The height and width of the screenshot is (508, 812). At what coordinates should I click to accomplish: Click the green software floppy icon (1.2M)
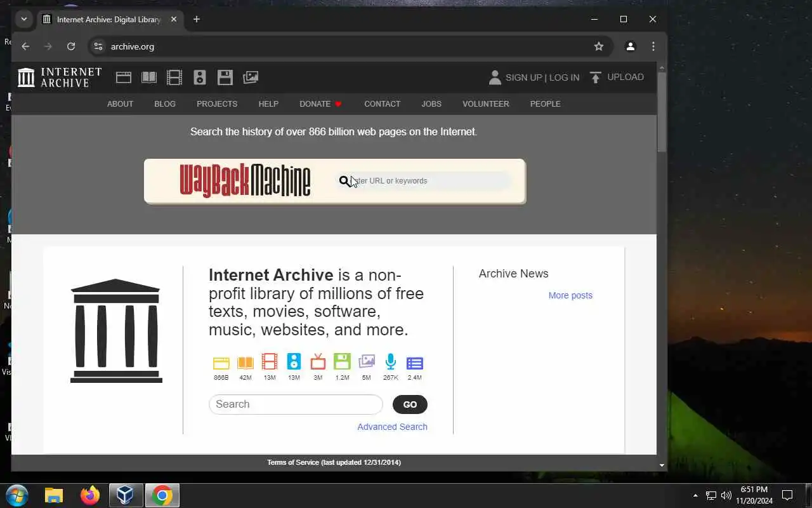click(x=342, y=362)
